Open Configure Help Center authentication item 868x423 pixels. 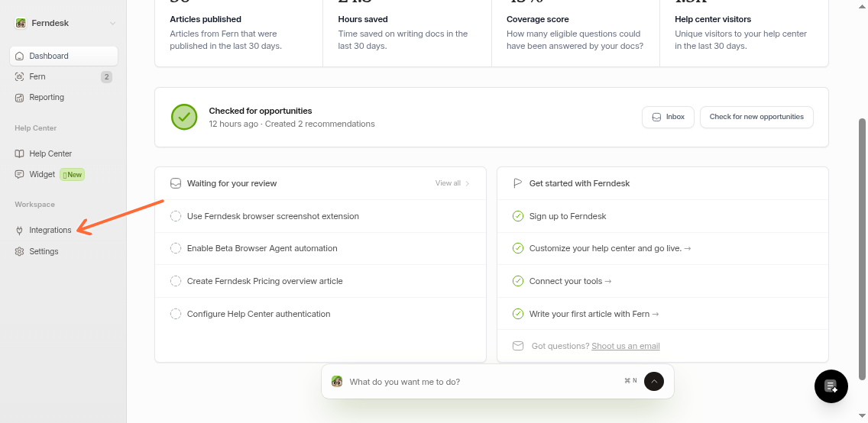(x=320, y=314)
